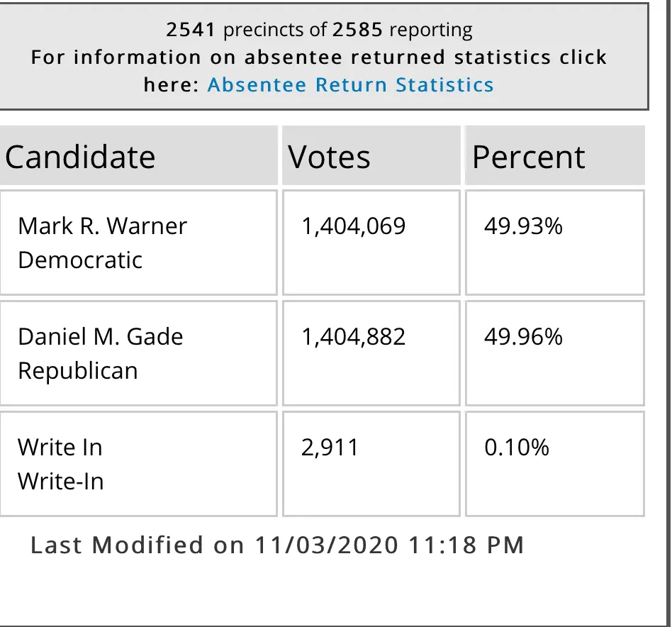Click the absentee returned statistics information text
This screenshot has width=672, height=627.
(318, 57)
